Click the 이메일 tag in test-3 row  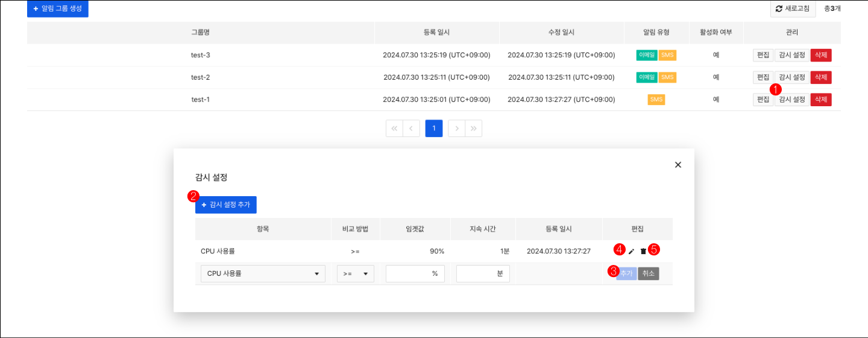647,55
